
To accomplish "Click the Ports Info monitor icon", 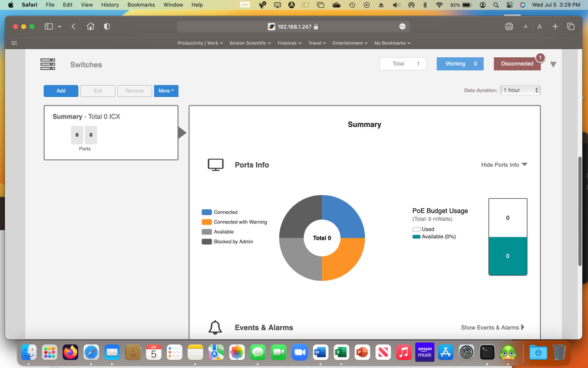I will pos(216,165).
